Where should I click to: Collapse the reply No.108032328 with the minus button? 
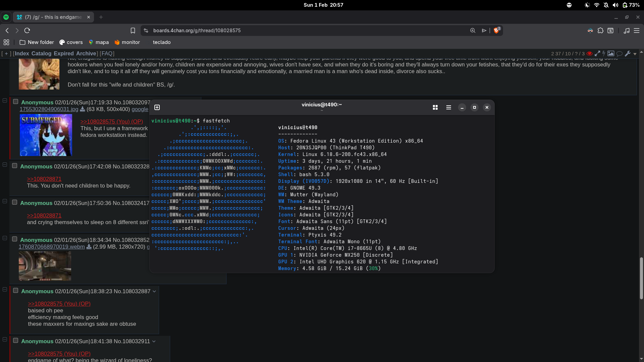(5, 165)
